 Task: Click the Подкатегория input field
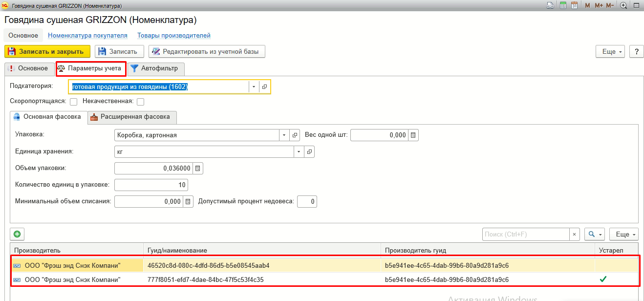click(159, 86)
